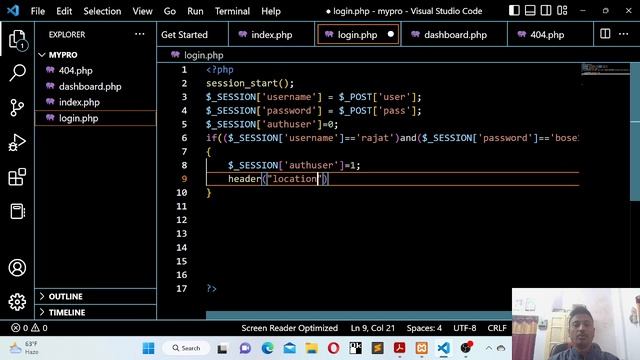Screen dimensions: 640x360
Task: Open Opera browser from the taskbar
Action: coord(333,348)
